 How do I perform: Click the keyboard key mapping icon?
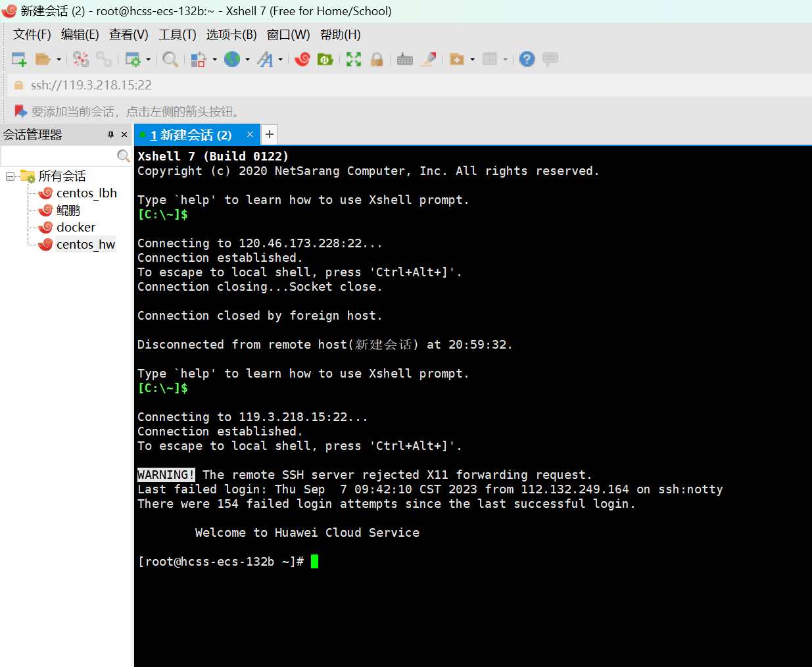(x=405, y=59)
